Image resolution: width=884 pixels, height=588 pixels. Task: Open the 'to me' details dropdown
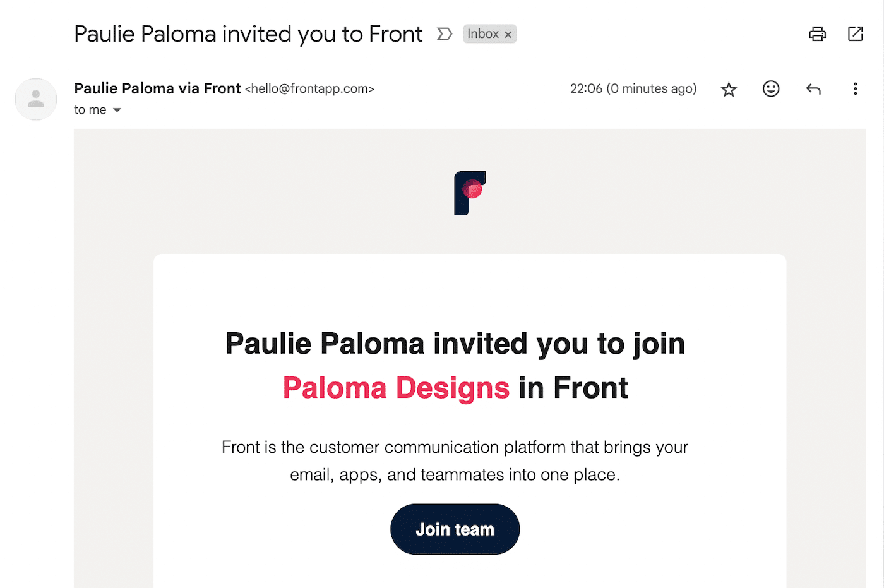pos(117,110)
